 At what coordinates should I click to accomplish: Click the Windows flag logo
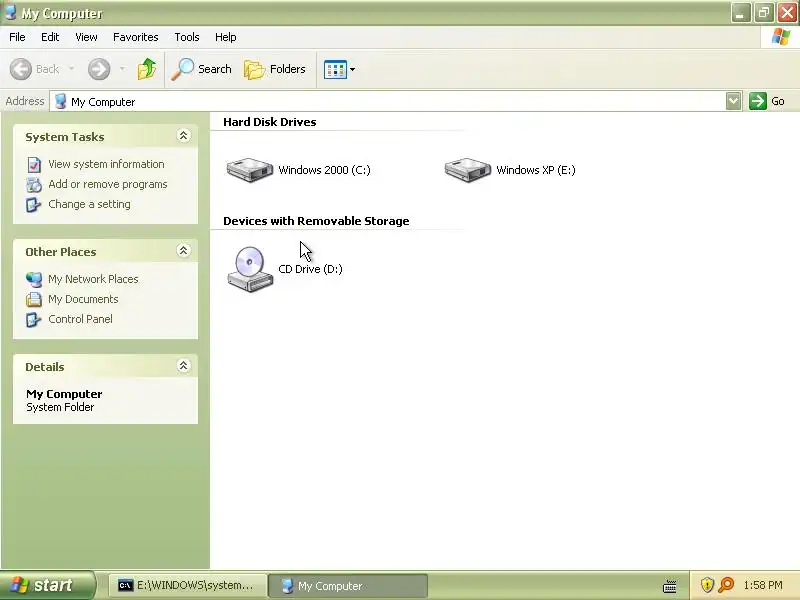click(781, 37)
